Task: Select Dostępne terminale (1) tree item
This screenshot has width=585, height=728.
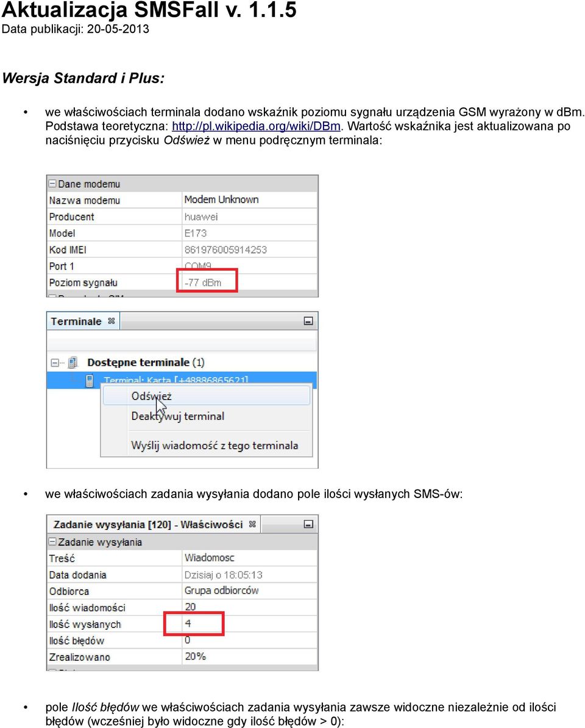Action: tap(146, 362)
